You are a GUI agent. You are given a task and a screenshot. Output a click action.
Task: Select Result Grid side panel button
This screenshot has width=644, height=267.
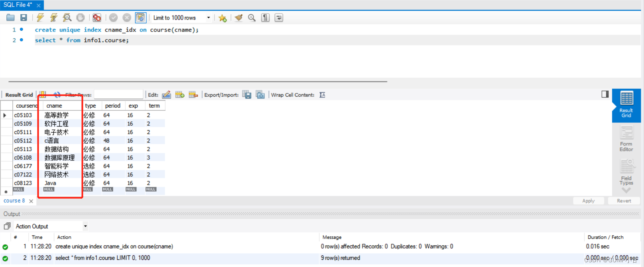pyautogui.click(x=626, y=105)
